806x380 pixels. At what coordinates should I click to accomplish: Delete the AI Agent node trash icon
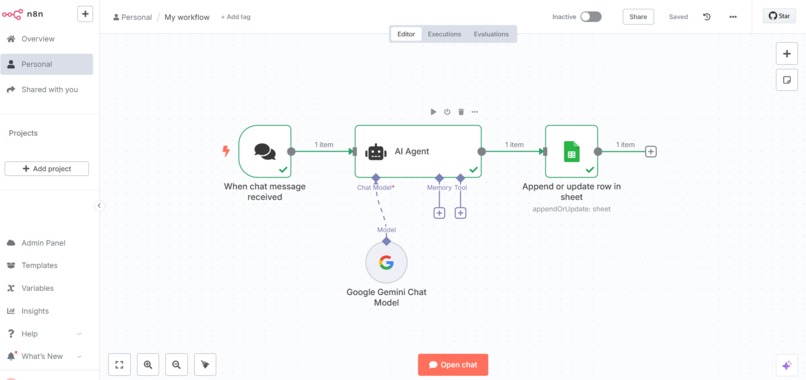(x=461, y=112)
